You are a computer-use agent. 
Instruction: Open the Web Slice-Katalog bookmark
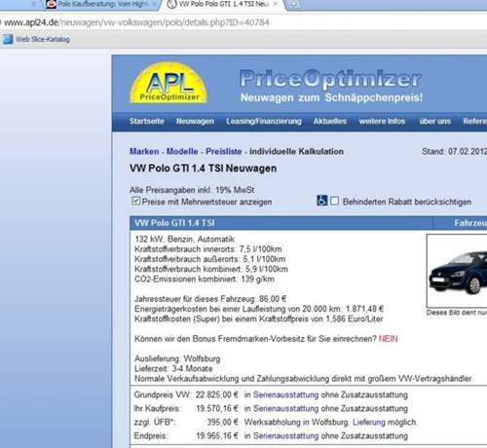click(x=36, y=39)
